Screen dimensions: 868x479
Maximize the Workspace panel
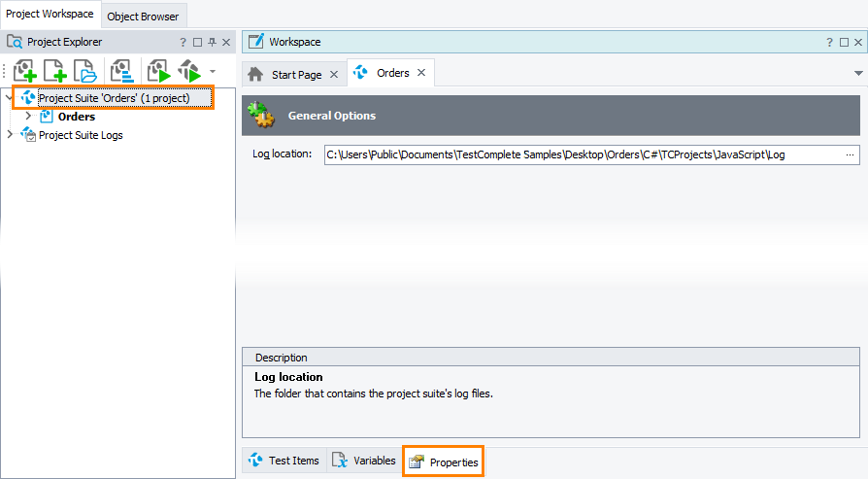pyautogui.click(x=844, y=42)
